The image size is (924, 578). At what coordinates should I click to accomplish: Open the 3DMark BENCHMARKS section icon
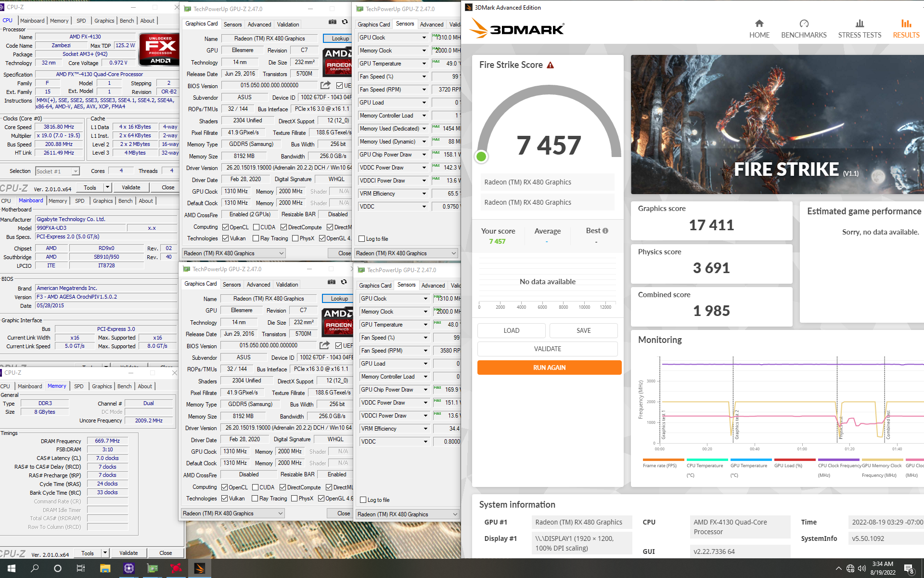pos(804,23)
